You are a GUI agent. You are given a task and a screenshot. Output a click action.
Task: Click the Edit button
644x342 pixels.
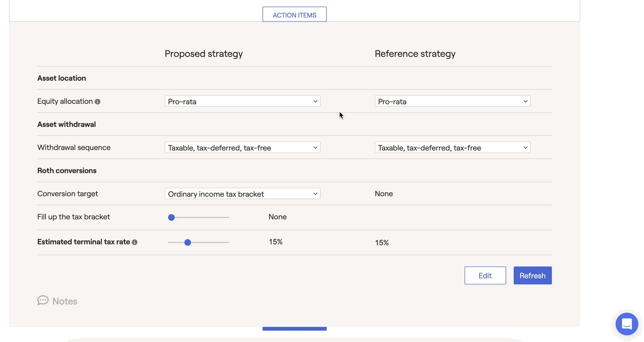point(485,275)
